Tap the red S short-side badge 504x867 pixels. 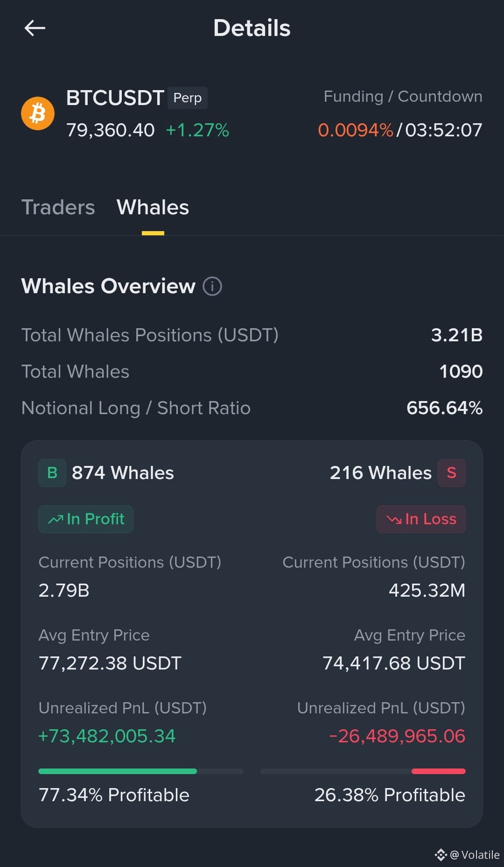451,473
